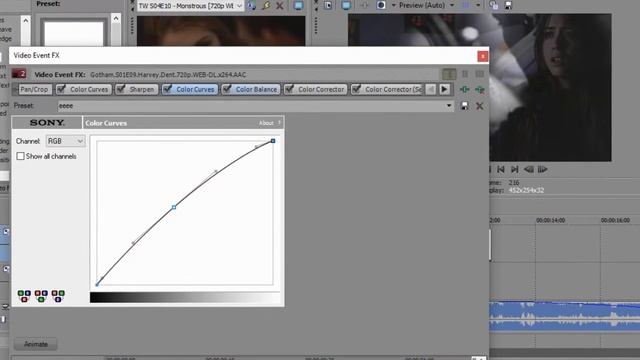This screenshot has width=640, height=360.
Task: Step to next frame in preview transport
Action: point(542,169)
